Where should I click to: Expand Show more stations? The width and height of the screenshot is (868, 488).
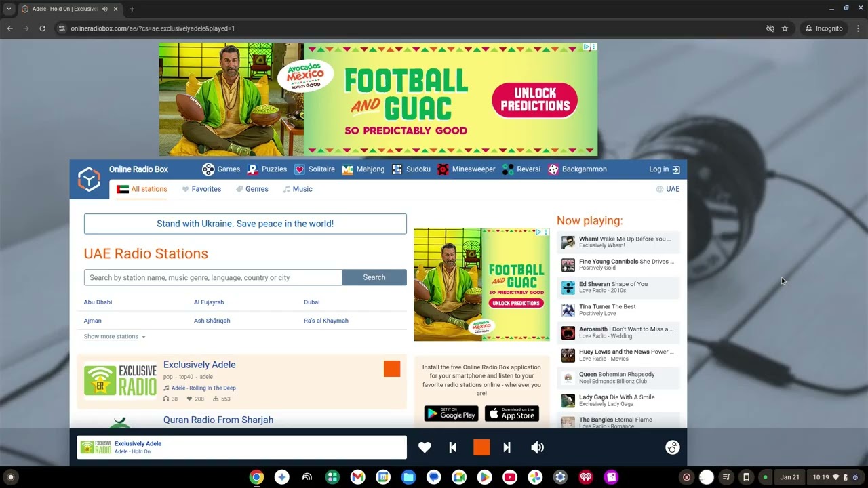(114, 337)
